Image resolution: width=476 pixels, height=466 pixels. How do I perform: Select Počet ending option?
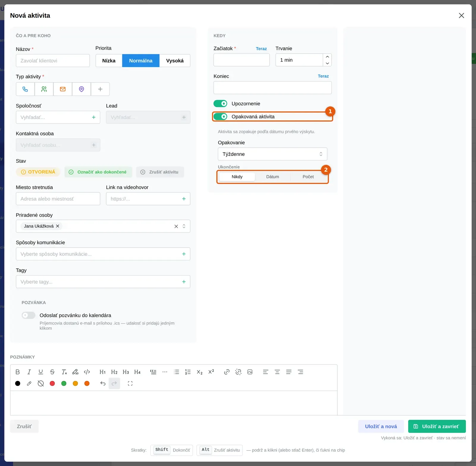pos(308,177)
